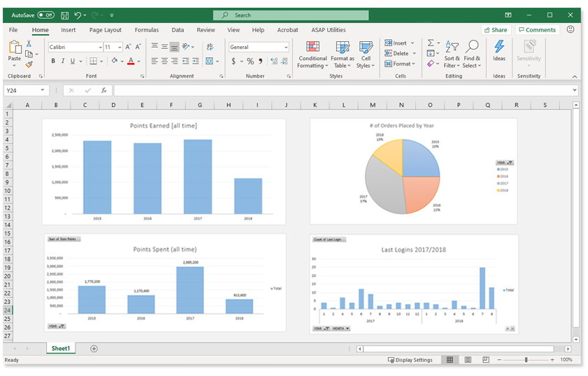The height and width of the screenshot is (376, 588).
Task: Click the Percent Style icon
Action: (250, 62)
